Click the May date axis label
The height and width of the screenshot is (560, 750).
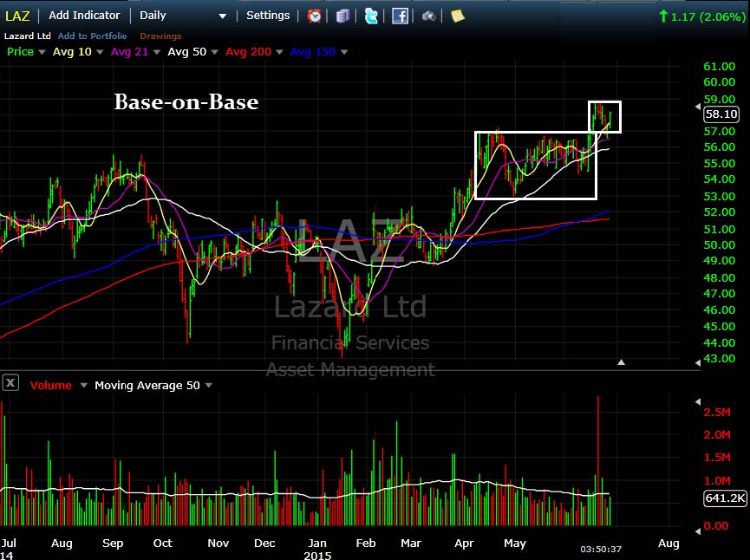[515, 544]
